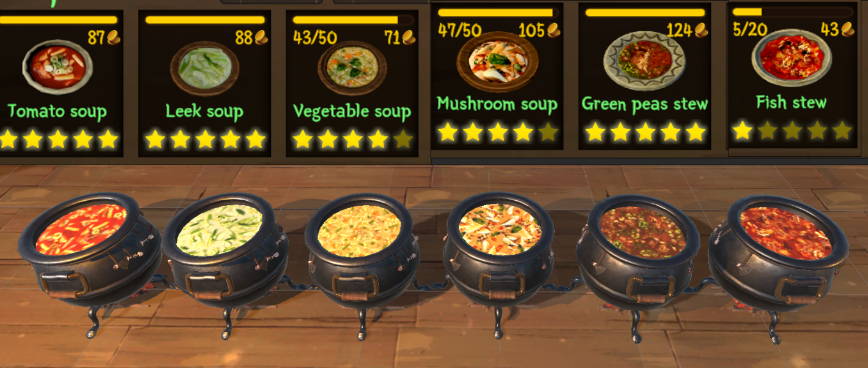Choose the Mushroom soup dish icon
The image size is (868, 368).
click(x=497, y=61)
